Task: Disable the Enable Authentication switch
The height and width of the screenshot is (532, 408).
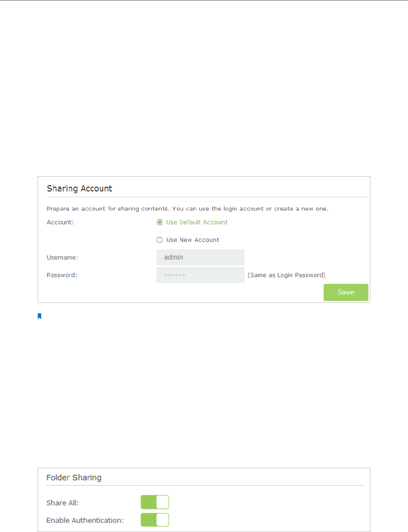Action: (x=155, y=520)
